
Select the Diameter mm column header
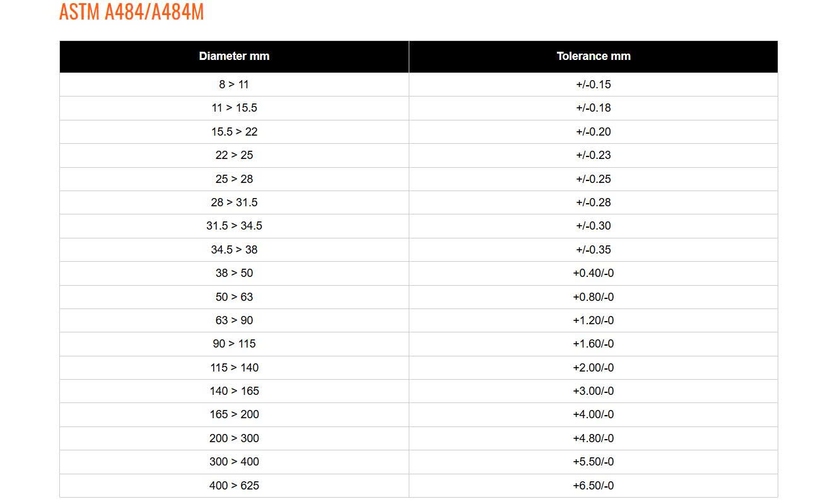pos(234,56)
